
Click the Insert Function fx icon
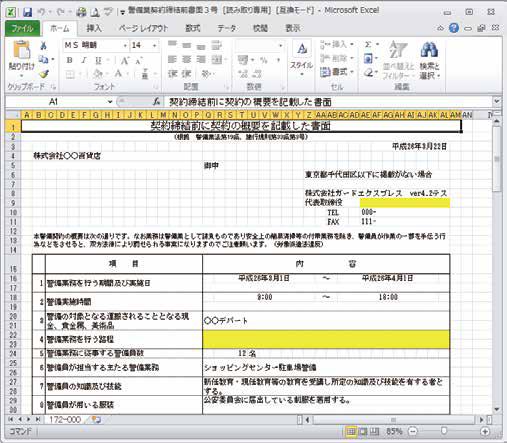tap(156, 102)
